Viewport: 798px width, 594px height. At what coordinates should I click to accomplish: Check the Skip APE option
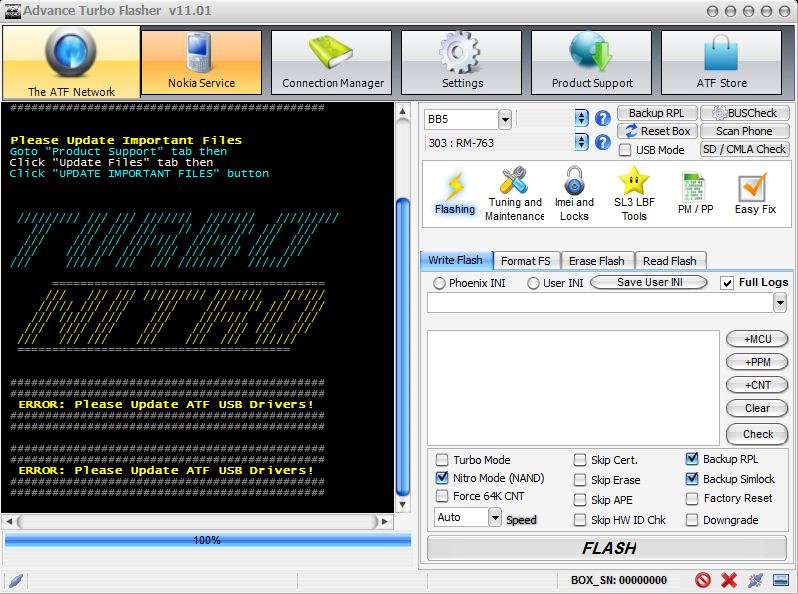(x=580, y=500)
